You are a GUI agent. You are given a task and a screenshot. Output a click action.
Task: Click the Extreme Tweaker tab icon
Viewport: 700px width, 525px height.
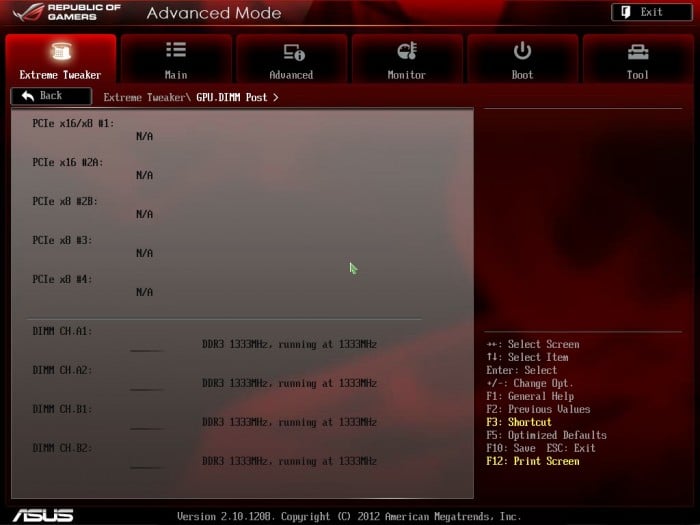coord(60,51)
